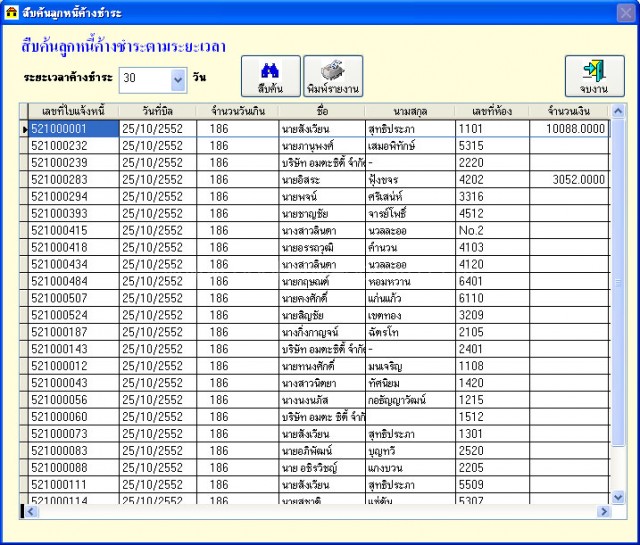Open the overdue days dropdown arrow
The image size is (640, 545).
coord(178,80)
